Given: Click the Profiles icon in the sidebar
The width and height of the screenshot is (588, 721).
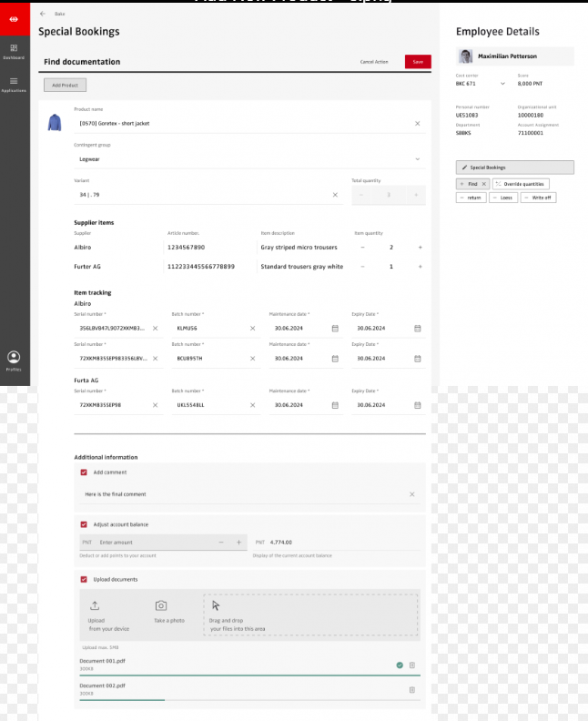Looking at the screenshot, I should tap(14, 359).
